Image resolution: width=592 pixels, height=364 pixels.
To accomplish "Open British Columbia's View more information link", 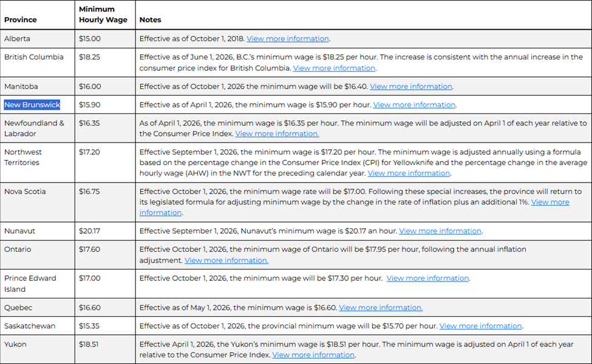I will click(x=334, y=69).
